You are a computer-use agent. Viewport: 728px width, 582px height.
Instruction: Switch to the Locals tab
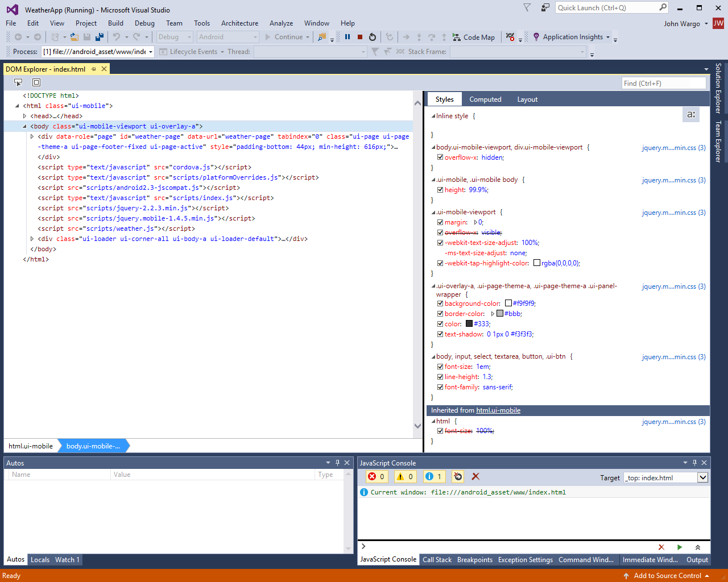pyautogui.click(x=40, y=560)
